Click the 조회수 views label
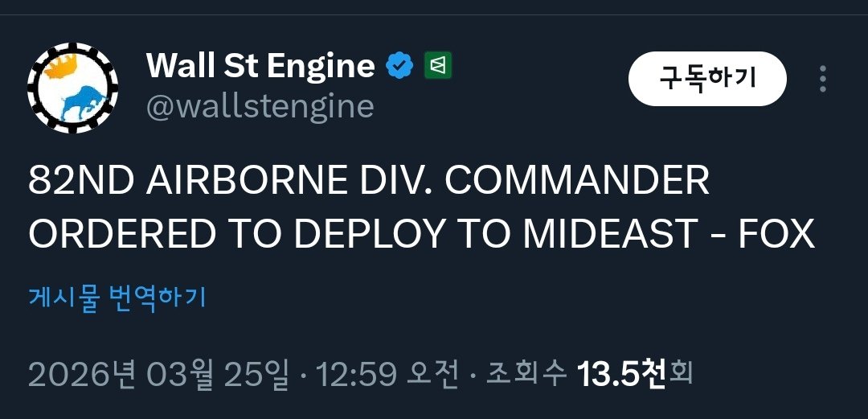The height and width of the screenshot is (419, 868). (526, 374)
